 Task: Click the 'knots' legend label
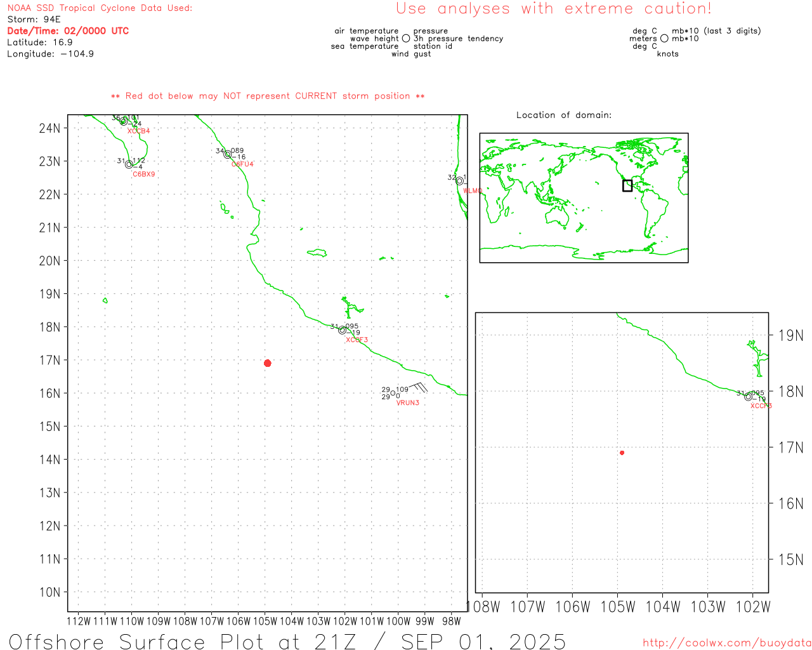(x=668, y=54)
